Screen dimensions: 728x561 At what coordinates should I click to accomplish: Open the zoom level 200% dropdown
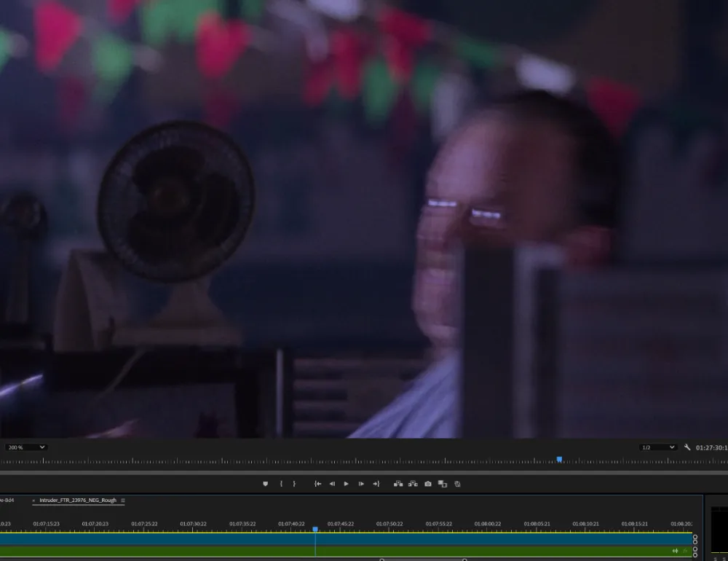coord(25,447)
